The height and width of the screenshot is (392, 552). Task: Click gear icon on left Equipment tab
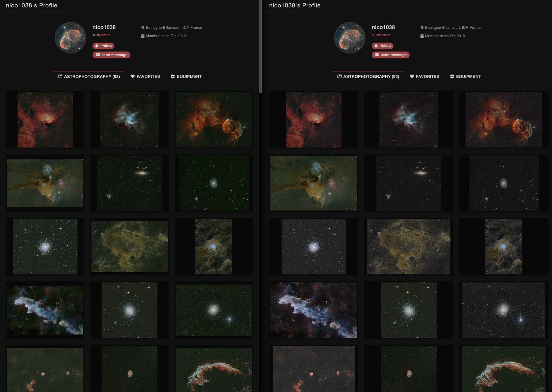coord(173,77)
